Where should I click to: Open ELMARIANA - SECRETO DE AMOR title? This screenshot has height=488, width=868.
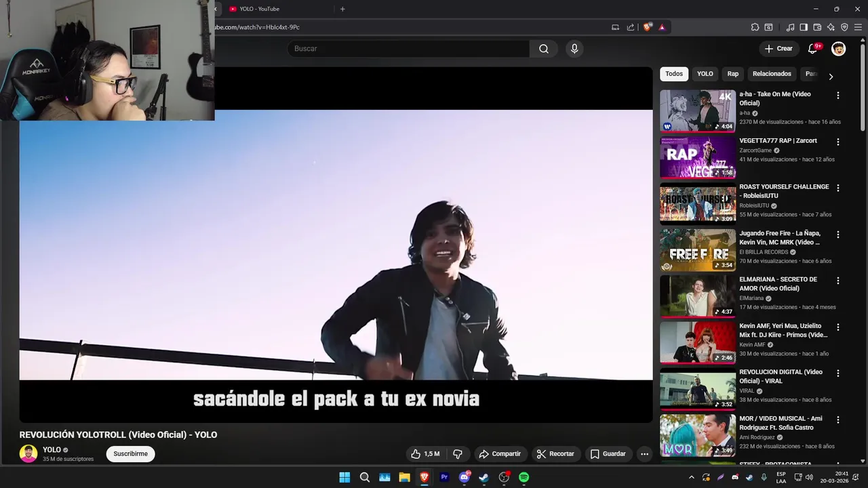(778, 284)
